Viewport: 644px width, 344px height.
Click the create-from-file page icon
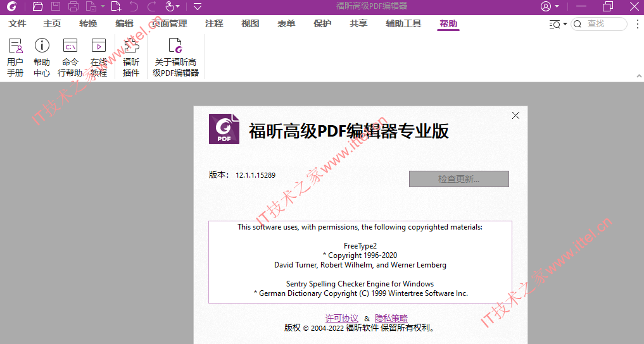tap(91, 6)
